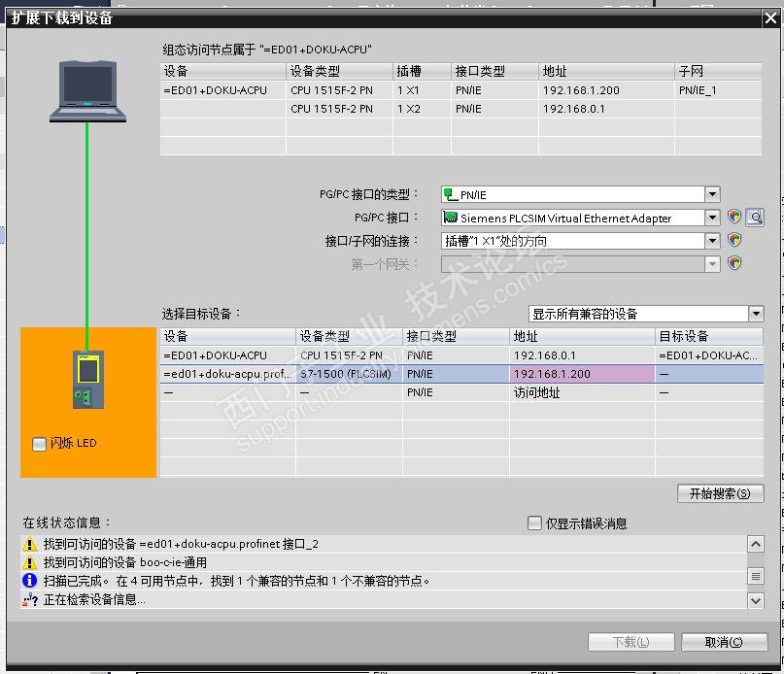This screenshot has width=784, height=674.
Task: Click 接口类型 header in target device table
Action: [x=456, y=336]
